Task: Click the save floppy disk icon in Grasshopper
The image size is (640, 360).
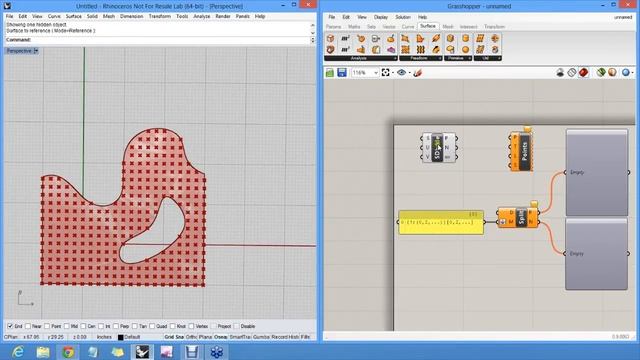Action: pyautogui.click(x=342, y=73)
